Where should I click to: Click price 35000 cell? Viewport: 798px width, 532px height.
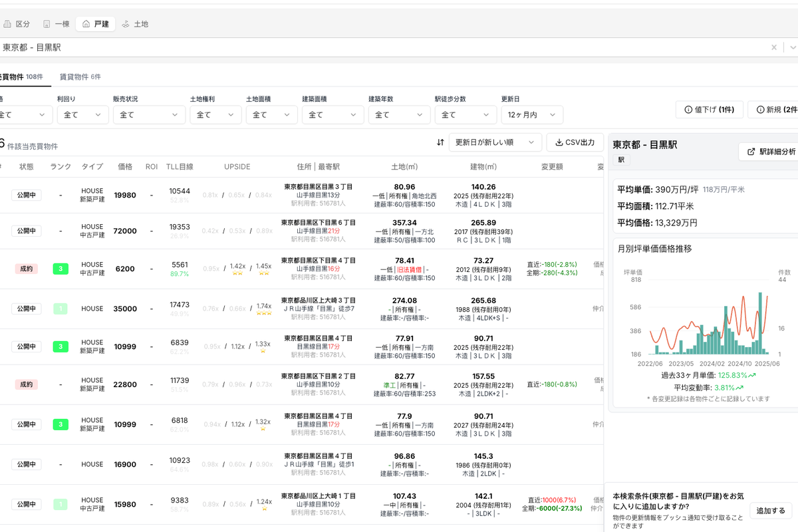coord(125,309)
